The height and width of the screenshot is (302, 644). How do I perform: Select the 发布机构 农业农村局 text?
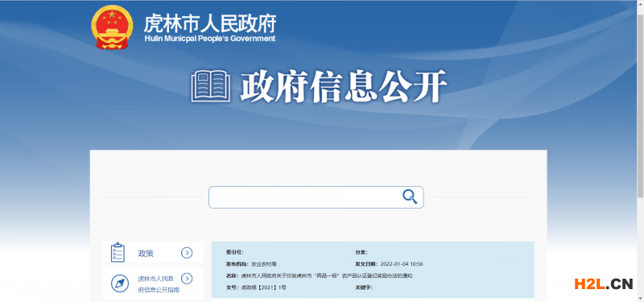click(251, 264)
